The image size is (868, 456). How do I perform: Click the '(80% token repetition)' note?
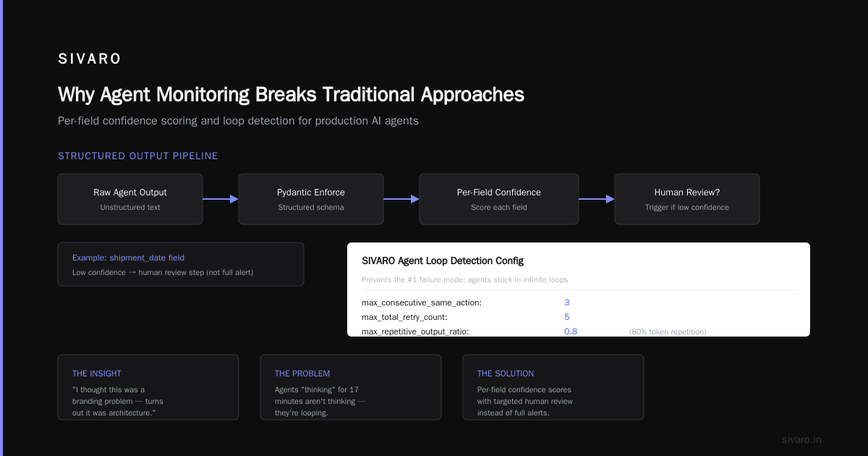pos(668,332)
